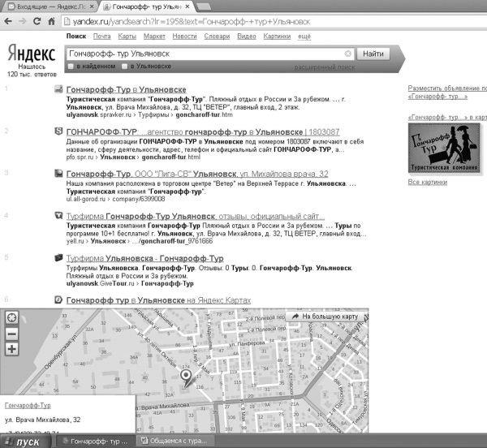Open the Windows 'пуск' Start button

(23, 442)
